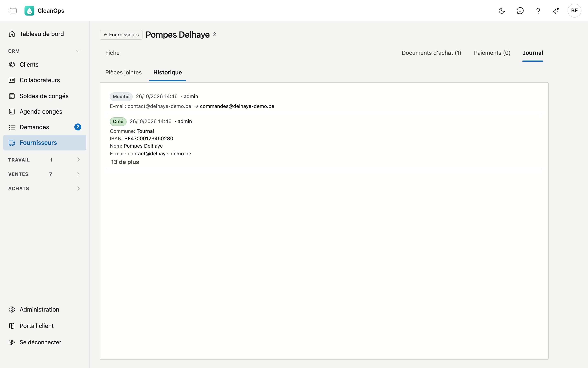The height and width of the screenshot is (368, 588).
Task: Go to Tableau de bord
Action: pos(45,34)
